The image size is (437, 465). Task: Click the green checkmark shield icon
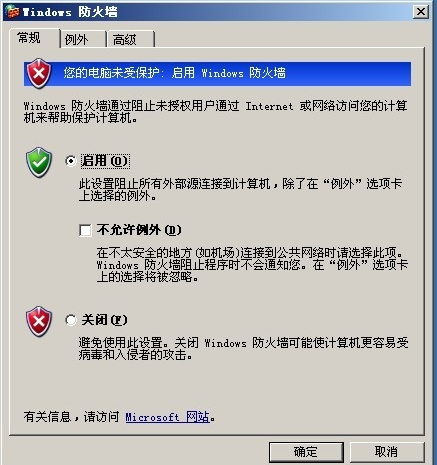(39, 162)
